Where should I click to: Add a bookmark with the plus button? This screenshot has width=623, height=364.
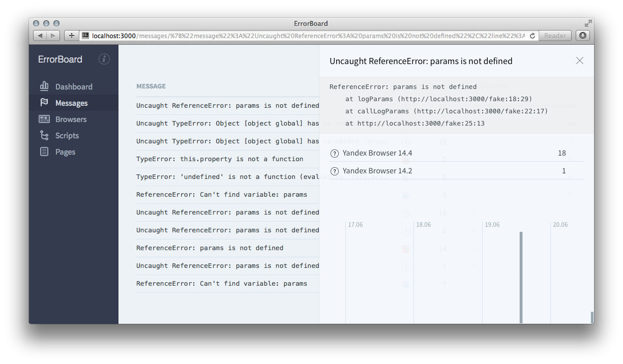[x=71, y=36]
